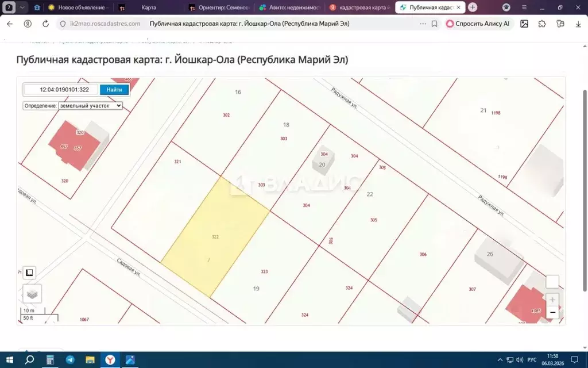
Task: Bookmark this page via bookmark icon
Action: pos(434,24)
